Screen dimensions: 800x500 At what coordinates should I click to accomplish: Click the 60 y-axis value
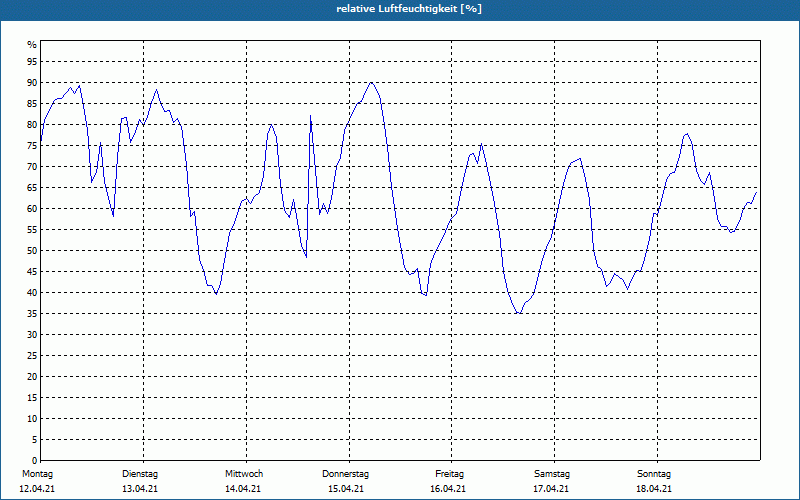32,209
